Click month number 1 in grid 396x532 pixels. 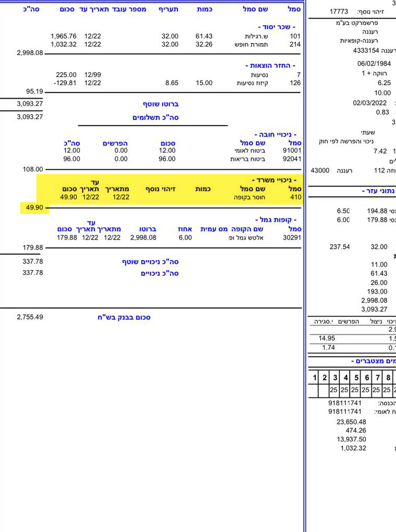[x=315, y=378]
